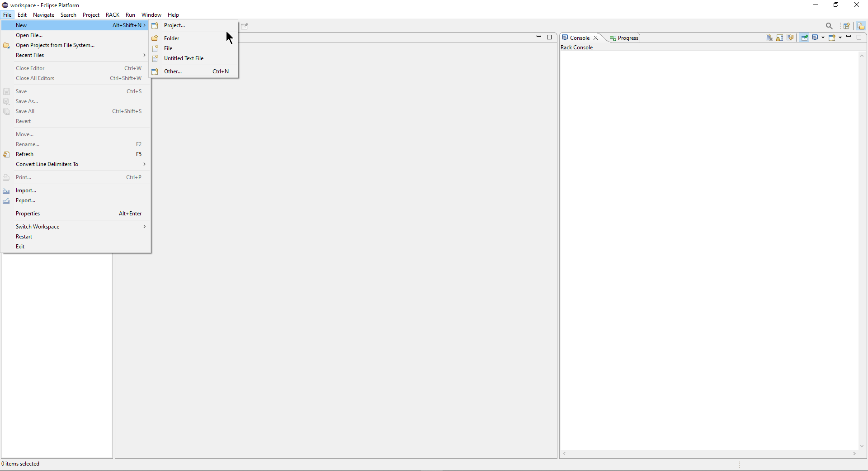Select Open Projects from File System...
The width and height of the screenshot is (868, 471).
tap(75, 45)
